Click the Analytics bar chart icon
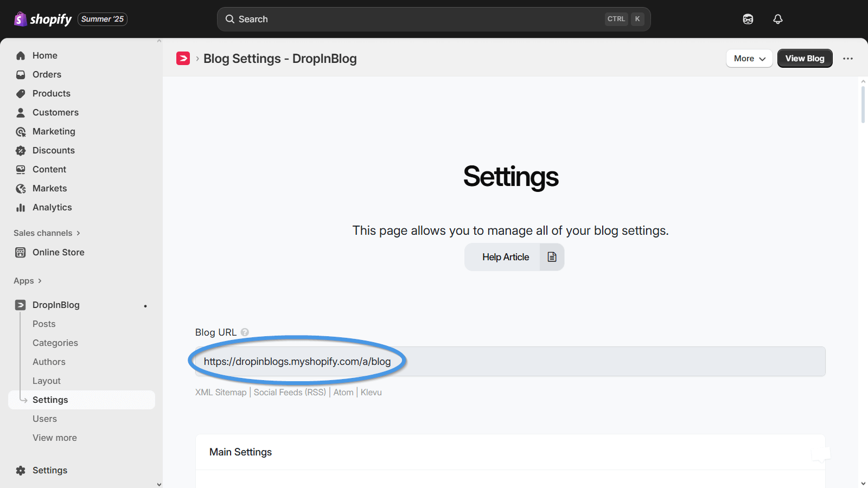 [x=21, y=207]
